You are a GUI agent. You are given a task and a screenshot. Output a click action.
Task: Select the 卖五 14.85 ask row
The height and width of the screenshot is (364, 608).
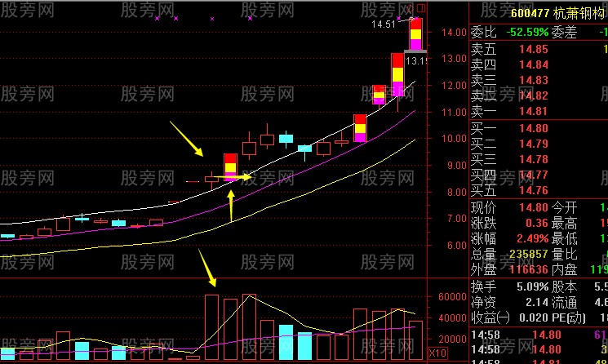pos(539,49)
